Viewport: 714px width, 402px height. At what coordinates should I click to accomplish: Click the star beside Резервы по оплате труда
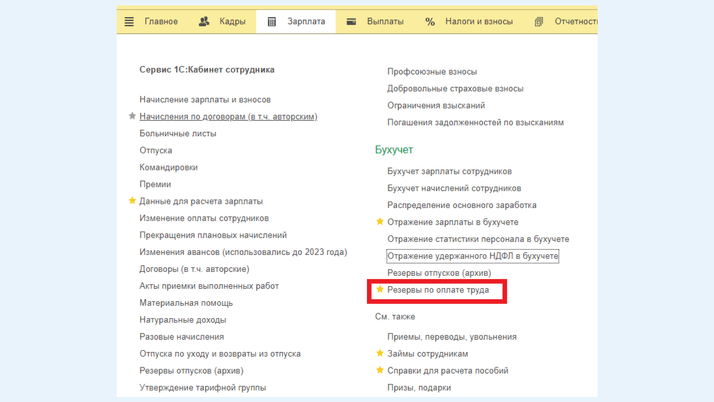pyautogui.click(x=380, y=290)
